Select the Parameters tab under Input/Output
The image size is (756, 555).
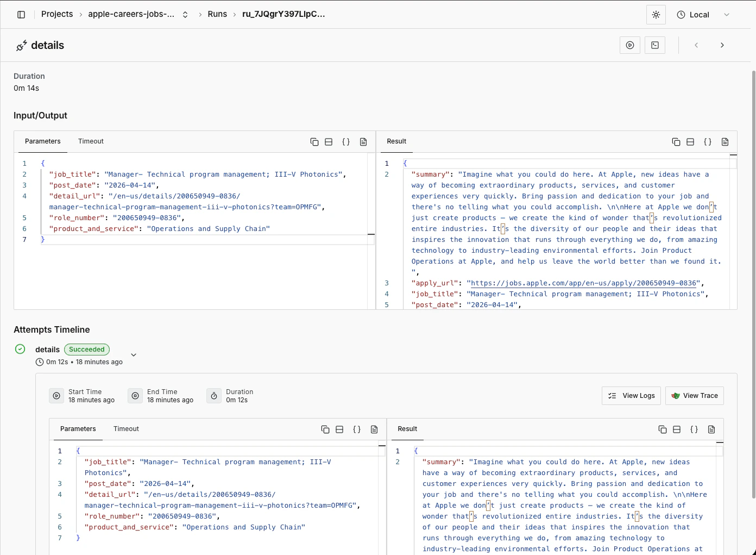(43, 141)
